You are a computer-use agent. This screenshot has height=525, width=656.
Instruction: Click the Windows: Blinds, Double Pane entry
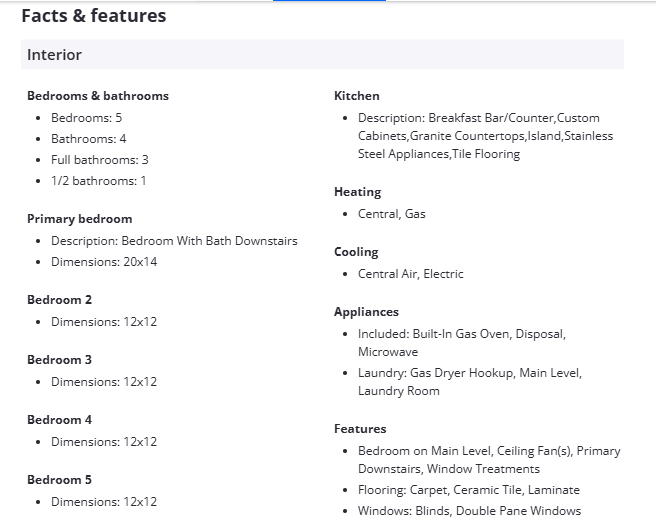[x=469, y=511]
